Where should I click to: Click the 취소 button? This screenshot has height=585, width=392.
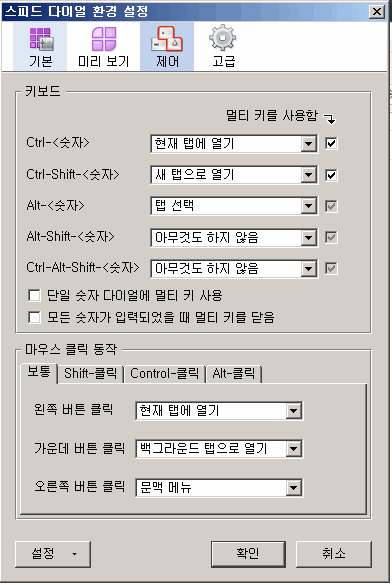point(334,554)
